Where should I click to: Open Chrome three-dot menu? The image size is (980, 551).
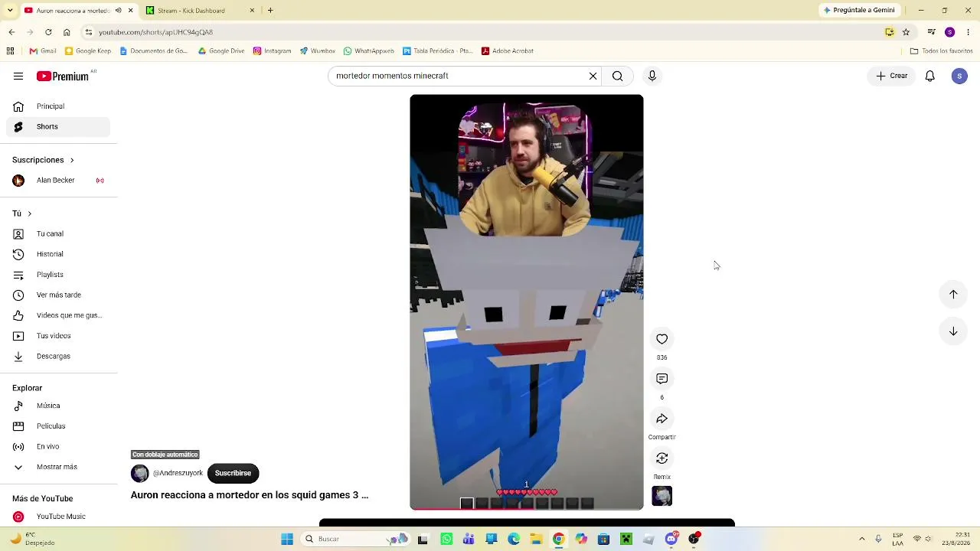pos(969,32)
